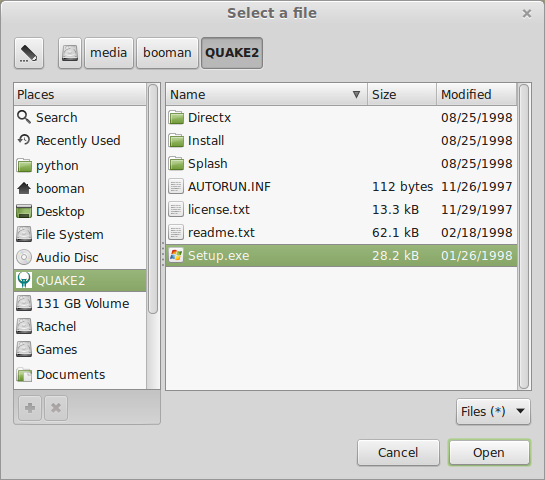Screen dimensions: 545x480
Task: Select the Splash folder
Action: tap(342, 163)
